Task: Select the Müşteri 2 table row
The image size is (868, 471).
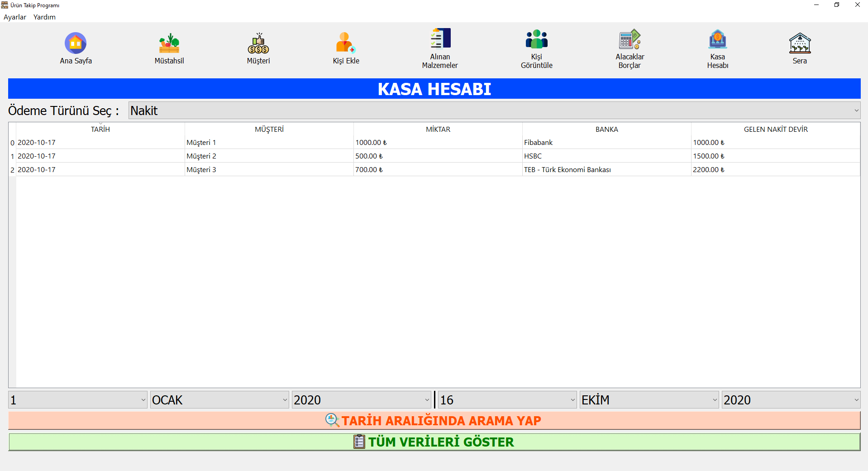Action: tap(201, 156)
